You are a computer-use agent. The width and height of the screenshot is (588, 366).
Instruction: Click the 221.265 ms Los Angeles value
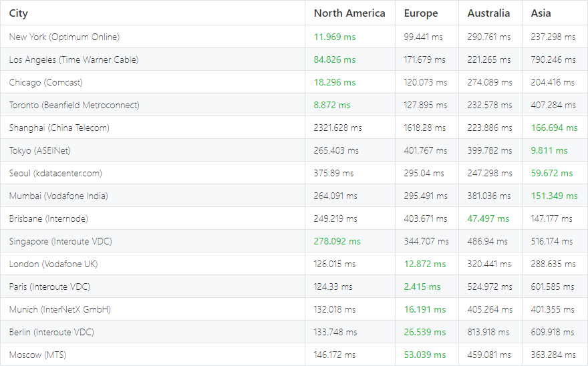point(488,59)
